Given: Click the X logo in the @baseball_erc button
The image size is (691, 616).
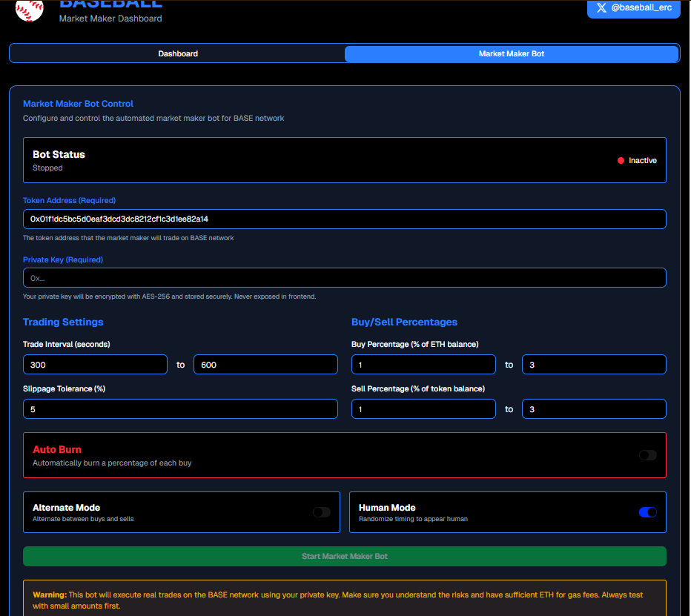Looking at the screenshot, I should click(601, 7).
